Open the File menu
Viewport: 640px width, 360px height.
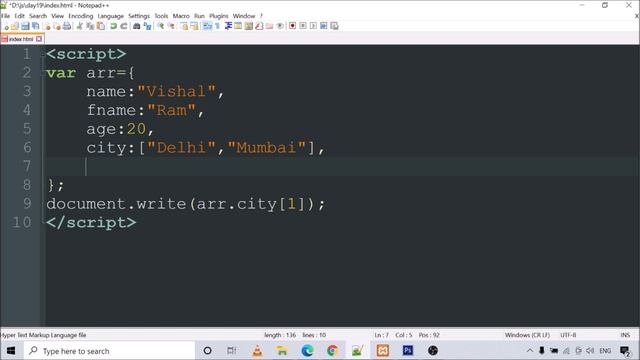click(x=6, y=16)
